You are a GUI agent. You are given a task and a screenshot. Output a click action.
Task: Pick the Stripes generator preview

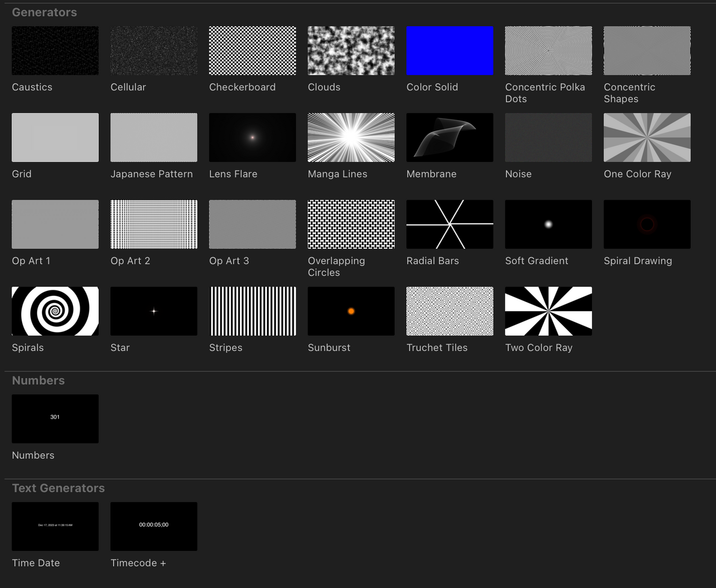[x=252, y=311]
